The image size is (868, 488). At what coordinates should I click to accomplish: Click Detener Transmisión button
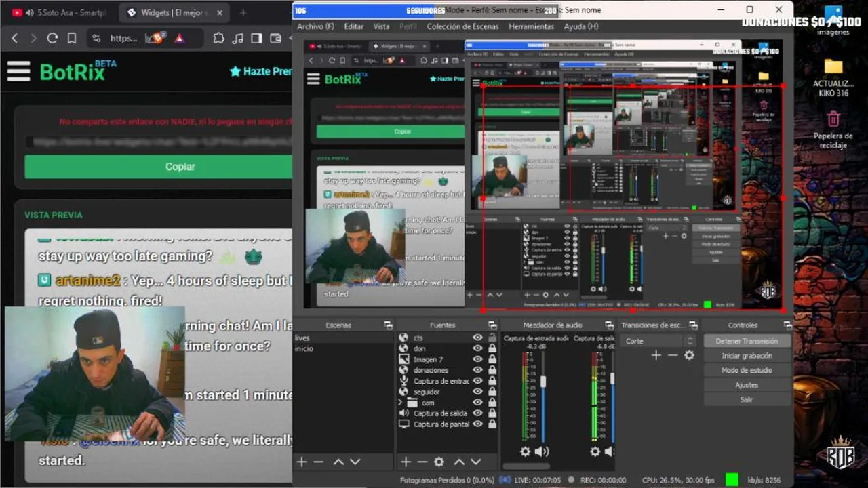click(747, 341)
